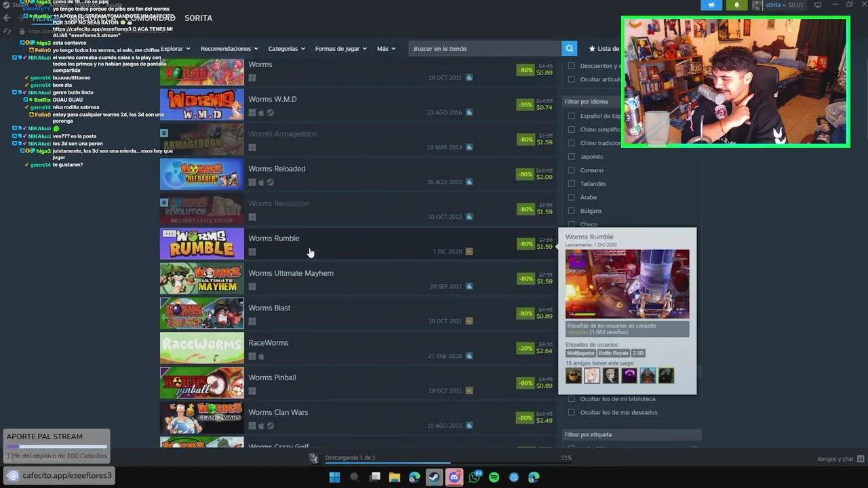This screenshot has height=488, width=868.
Task: Click the -95% $0.74 price on W.M.D
Action: 535,105
